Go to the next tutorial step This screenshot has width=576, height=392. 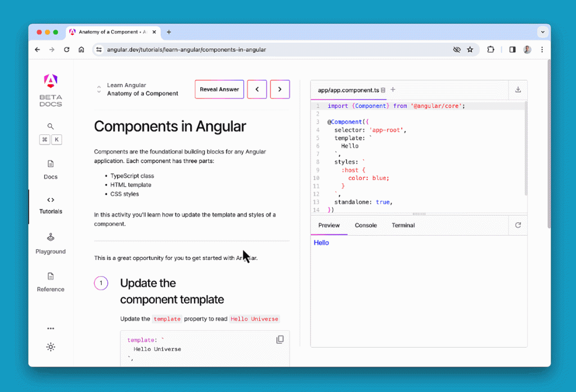(x=280, y=89)
